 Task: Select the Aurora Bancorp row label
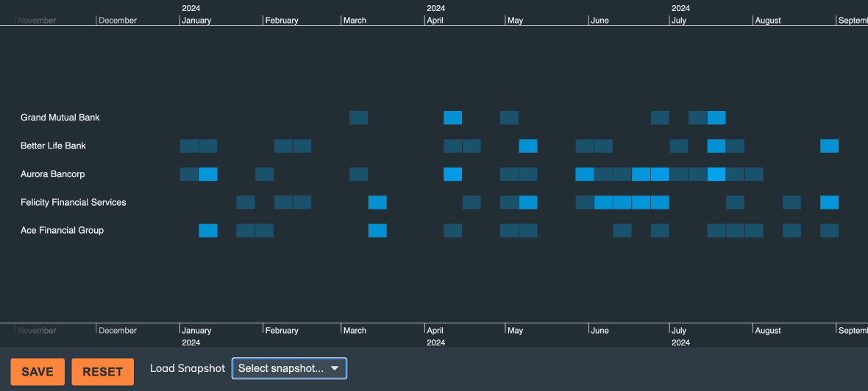51,174
